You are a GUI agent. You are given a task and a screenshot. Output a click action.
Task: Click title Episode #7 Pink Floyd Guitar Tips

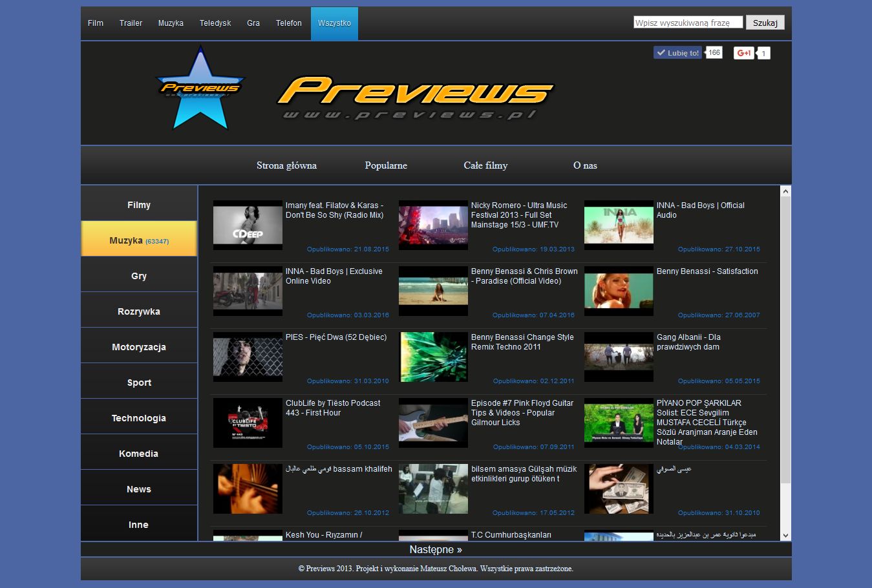point(522,412)
